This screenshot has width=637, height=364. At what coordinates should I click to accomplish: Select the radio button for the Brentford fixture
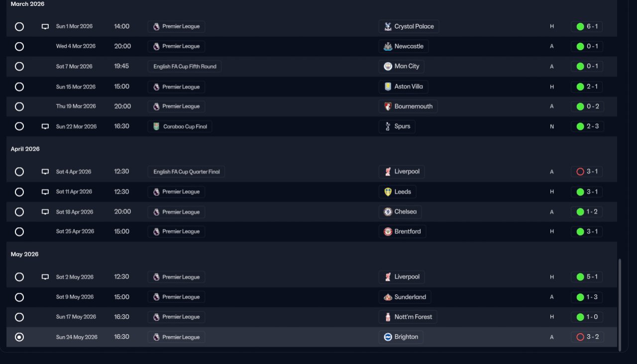click(19, 232)
